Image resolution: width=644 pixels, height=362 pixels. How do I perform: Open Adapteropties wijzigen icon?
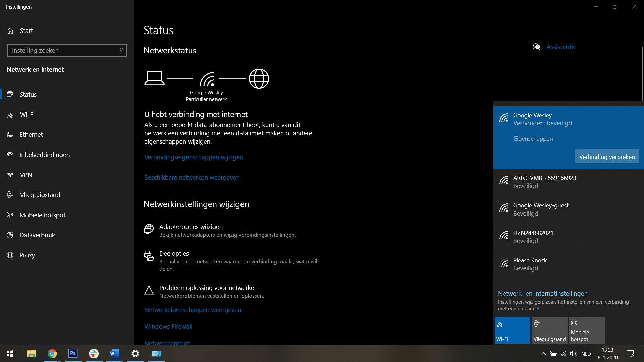pos(149,229)
